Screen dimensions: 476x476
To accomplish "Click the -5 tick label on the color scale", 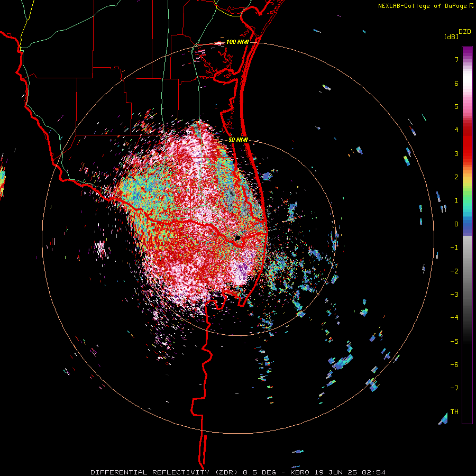I will pyautogui.click(x=454, y=342).
